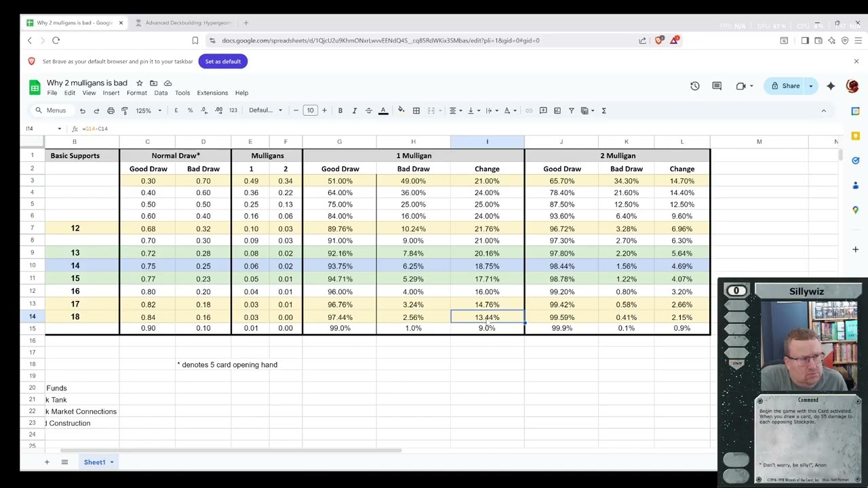
Task: Open Google Calendar side panel
Action: tap(856, 111)
